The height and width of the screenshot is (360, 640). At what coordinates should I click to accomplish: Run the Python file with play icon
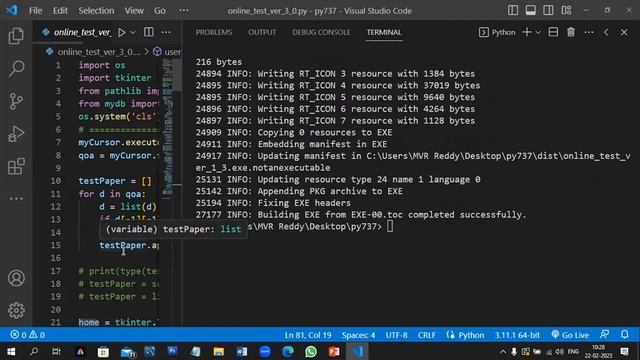[121, 32]
